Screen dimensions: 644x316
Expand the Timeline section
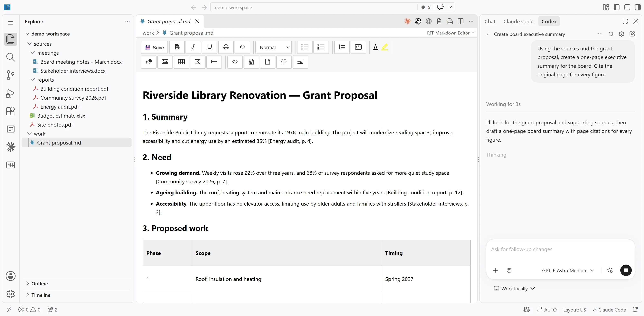click(77, 295)
